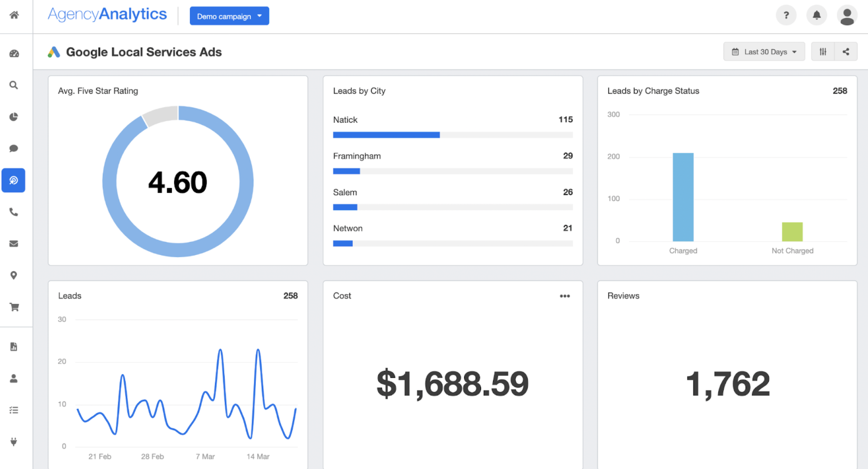This screenshot has height=469, width=868.
Task: Select the highlighted target ads sidebar icon
Action: (13, 181)
